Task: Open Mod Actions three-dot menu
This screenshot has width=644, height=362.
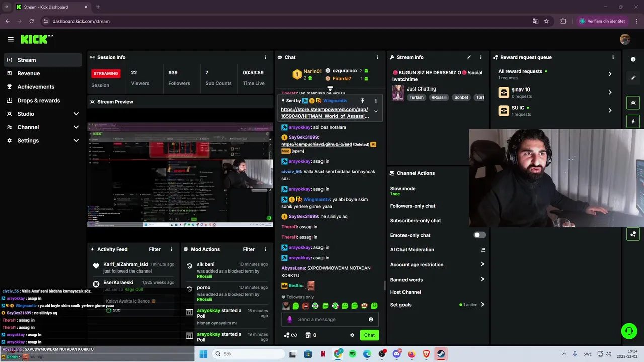Action: (265, 249)
